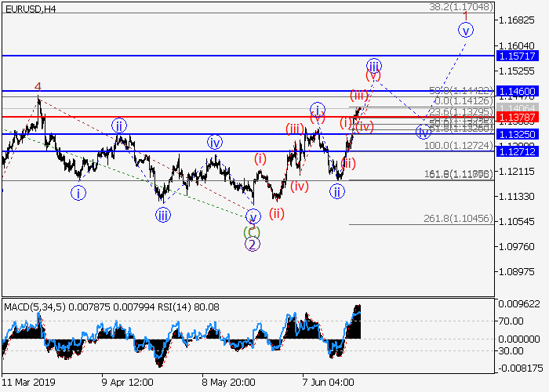Click the blue circled v beneath red 1
The height and width of the screenshot is (392, 549).
[x=467, y=31]
